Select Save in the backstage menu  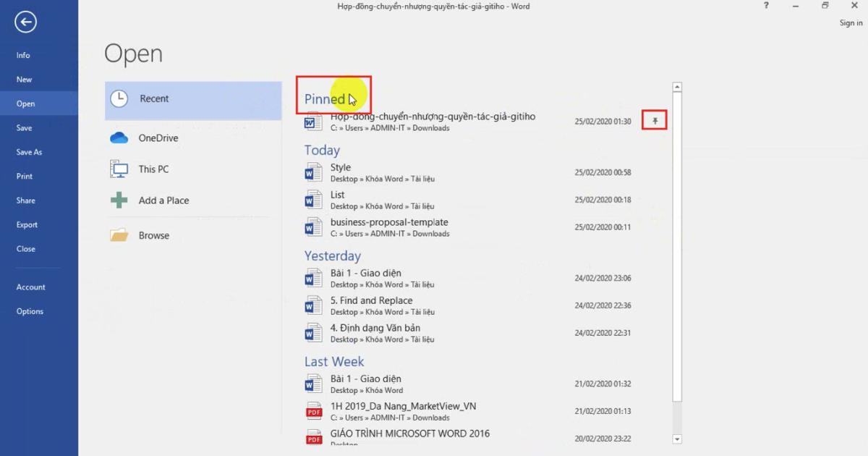click(x=24, y=128)
